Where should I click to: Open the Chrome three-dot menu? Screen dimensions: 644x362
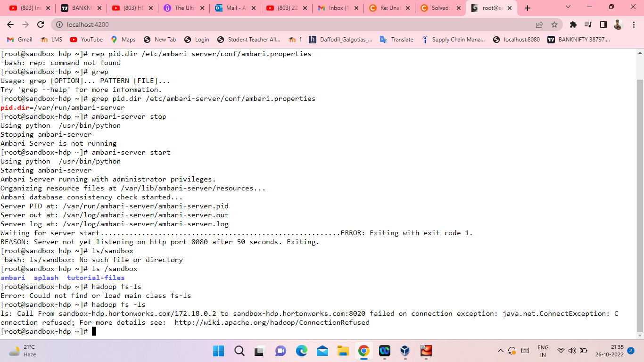point(633,24)
